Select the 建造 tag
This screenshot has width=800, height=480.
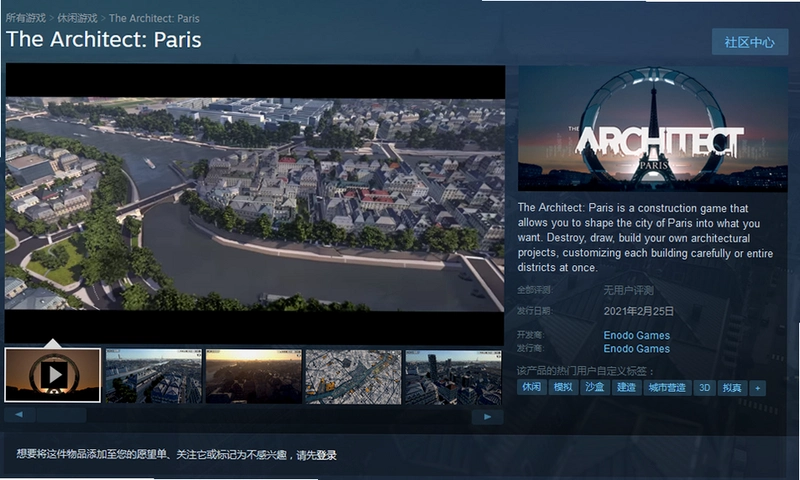pyautogui.click(x=627, y=387)
